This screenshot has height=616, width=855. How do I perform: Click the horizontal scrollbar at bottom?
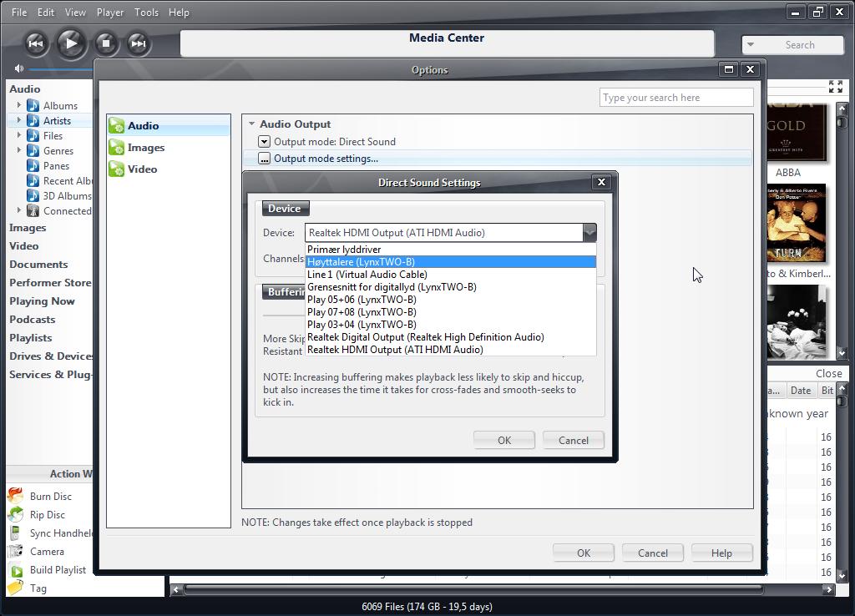pyautogui.click(x=473, y=589)
